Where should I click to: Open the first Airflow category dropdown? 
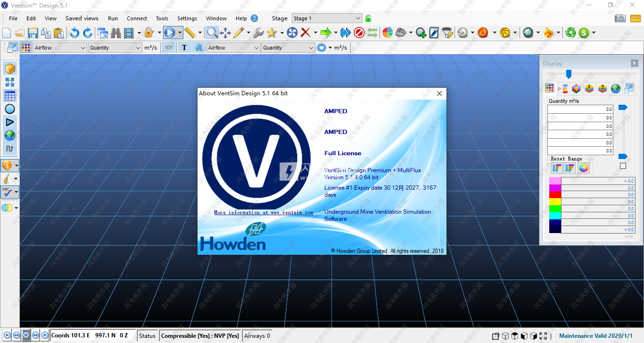tap(60, 48)
